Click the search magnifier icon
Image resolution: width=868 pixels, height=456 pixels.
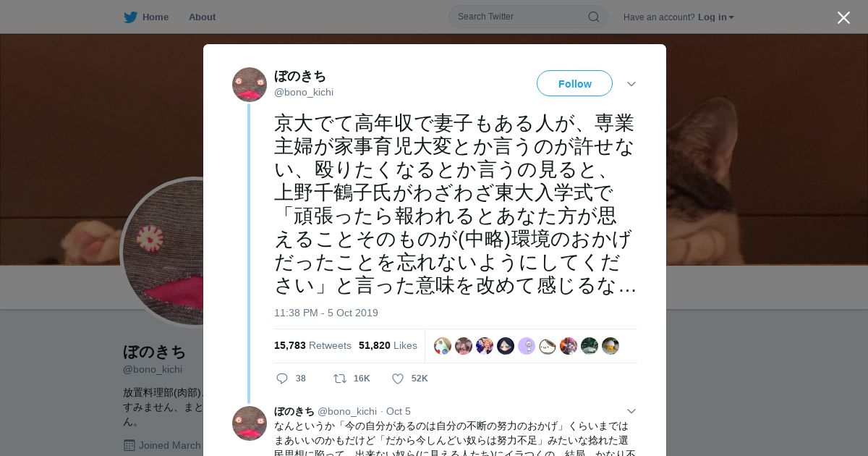coord(593,17)
